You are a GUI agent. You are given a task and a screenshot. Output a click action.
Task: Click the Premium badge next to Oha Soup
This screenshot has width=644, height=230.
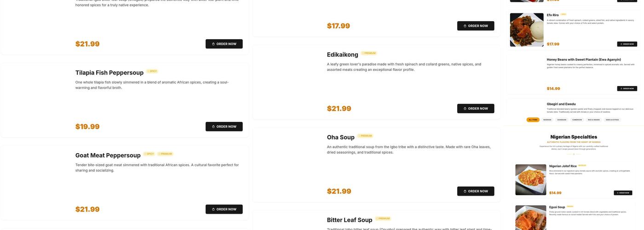click(x=365, y=136)
